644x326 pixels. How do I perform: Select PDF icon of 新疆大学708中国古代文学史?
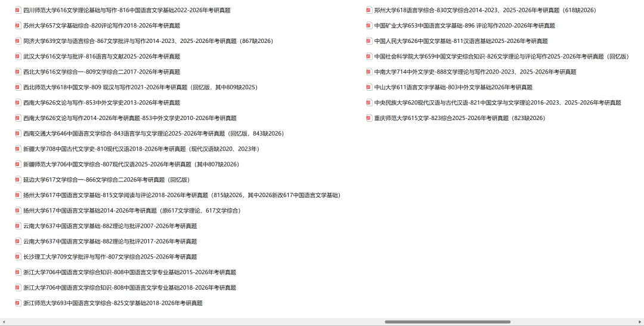coord(18,149)
